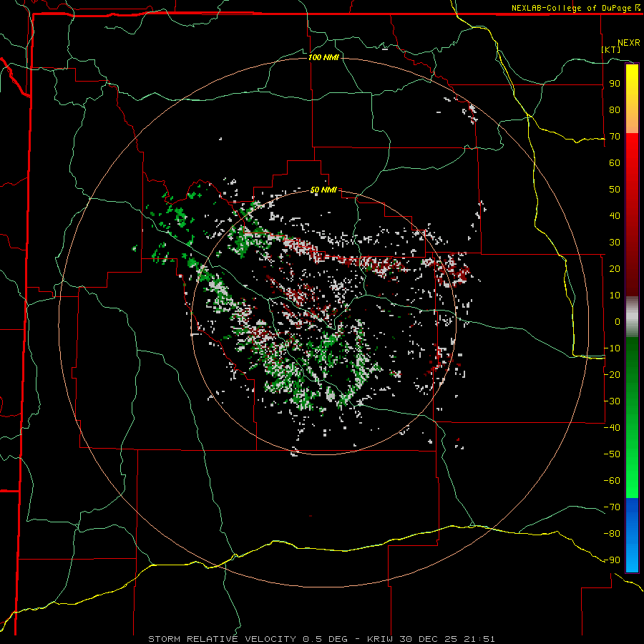Click the [KT] units label
This screenshot has height=644, width=644.
pyautogui.click(x=611, y=49)
